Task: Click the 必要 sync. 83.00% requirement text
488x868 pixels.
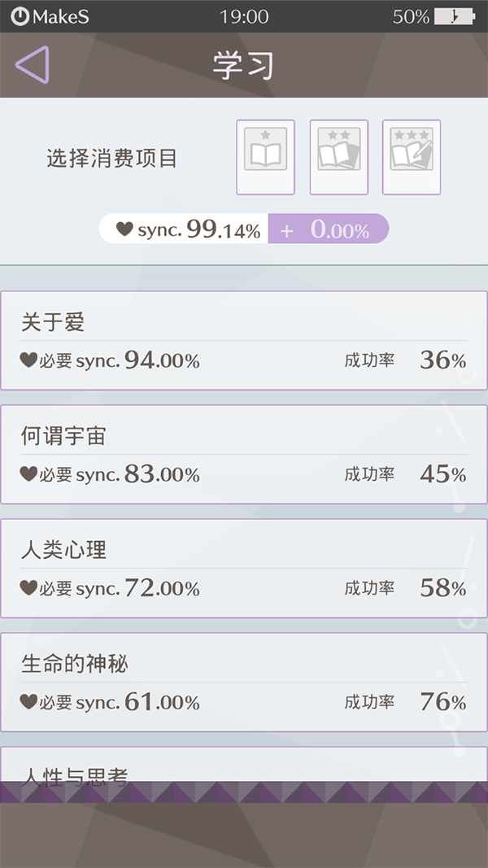Action: tap(119, 474)
